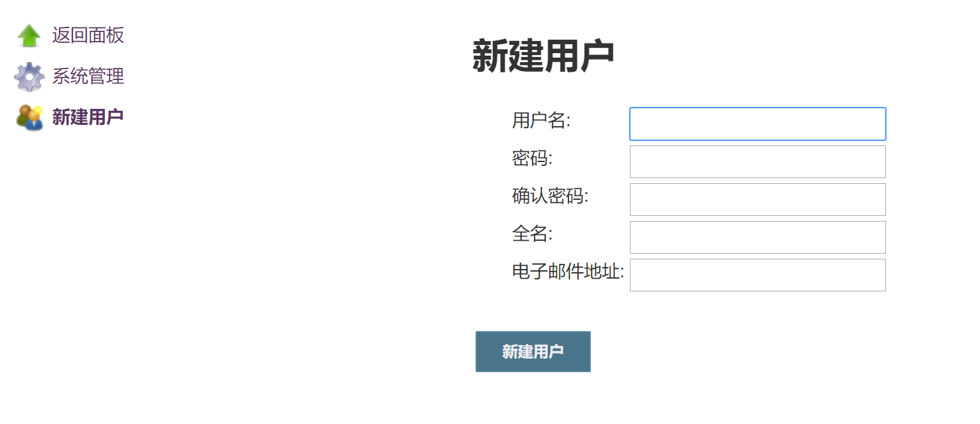Viewport: 980px width, 424px height.
Task: Click the 新建用户 page heading
Action: click(x=543, y=56)
